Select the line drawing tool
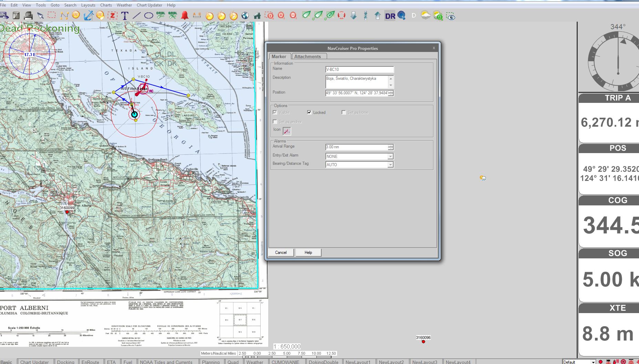The width and height of the screenshot is (639, 364). (137, 15)
